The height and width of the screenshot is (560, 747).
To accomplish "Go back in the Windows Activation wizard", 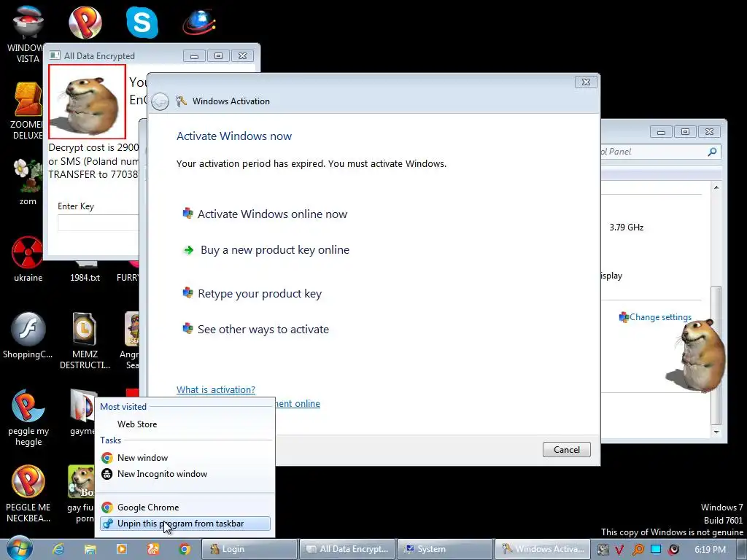I will click(x=160, y=101).
